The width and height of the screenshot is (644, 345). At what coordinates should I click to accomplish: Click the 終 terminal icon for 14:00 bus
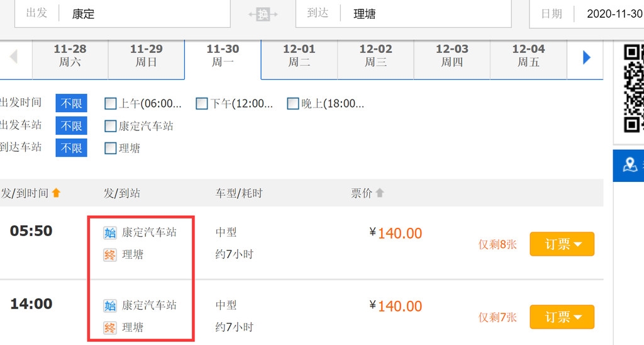click(109, 328)
